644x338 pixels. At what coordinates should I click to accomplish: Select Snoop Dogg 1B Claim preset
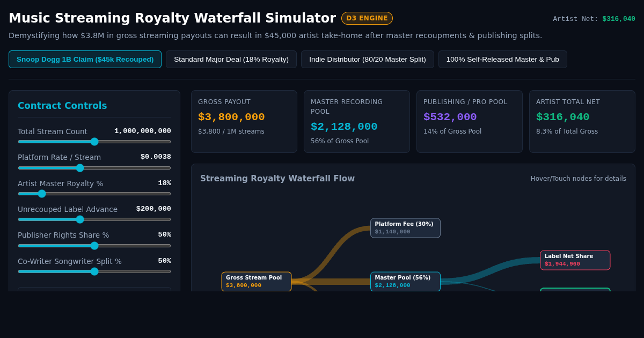point(85,59)
